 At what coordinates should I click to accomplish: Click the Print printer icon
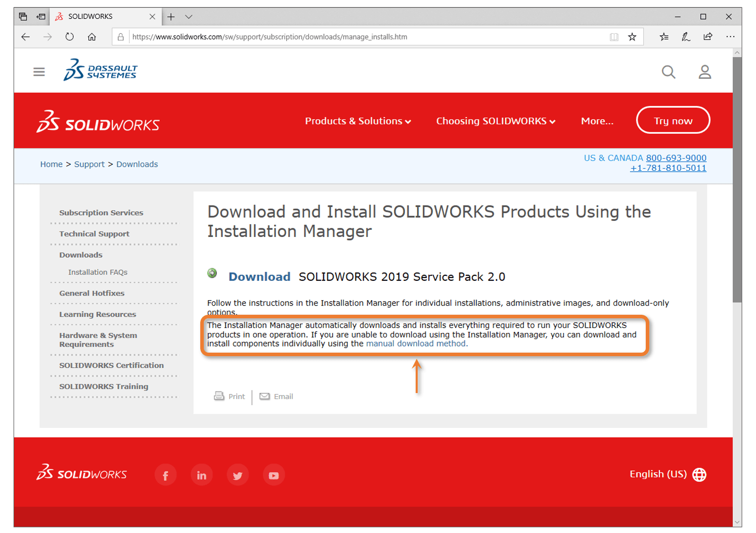pos(219,396)
